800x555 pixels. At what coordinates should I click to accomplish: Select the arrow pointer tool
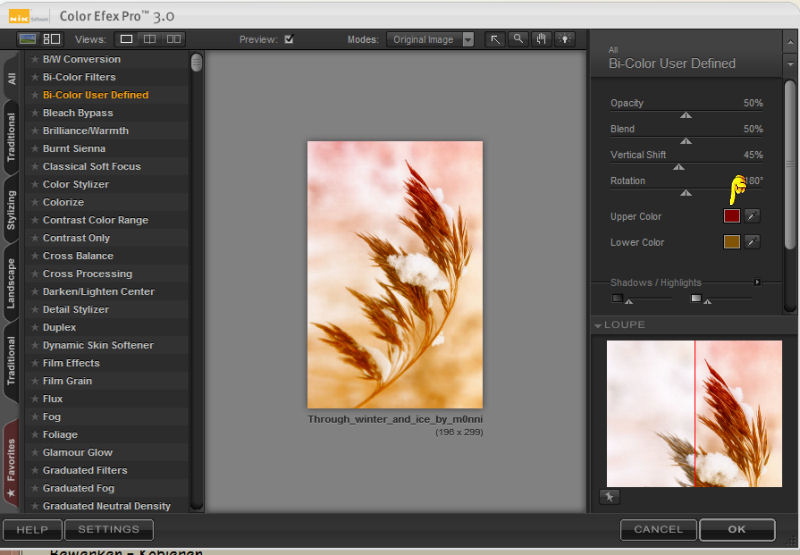click(x=495, y=39)
